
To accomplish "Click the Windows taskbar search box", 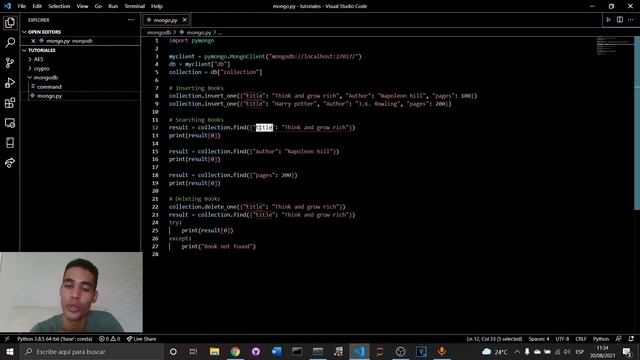I will pos(91,351).
